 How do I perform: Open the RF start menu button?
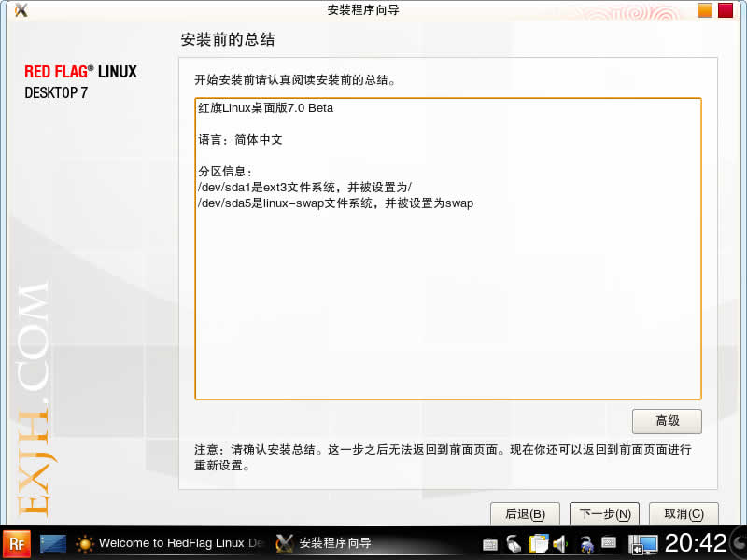click(17, 543)
